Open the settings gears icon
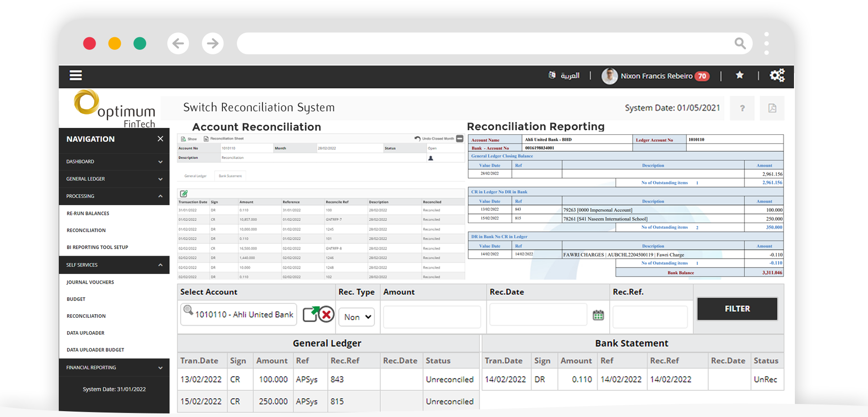 (x=777, y=75)
